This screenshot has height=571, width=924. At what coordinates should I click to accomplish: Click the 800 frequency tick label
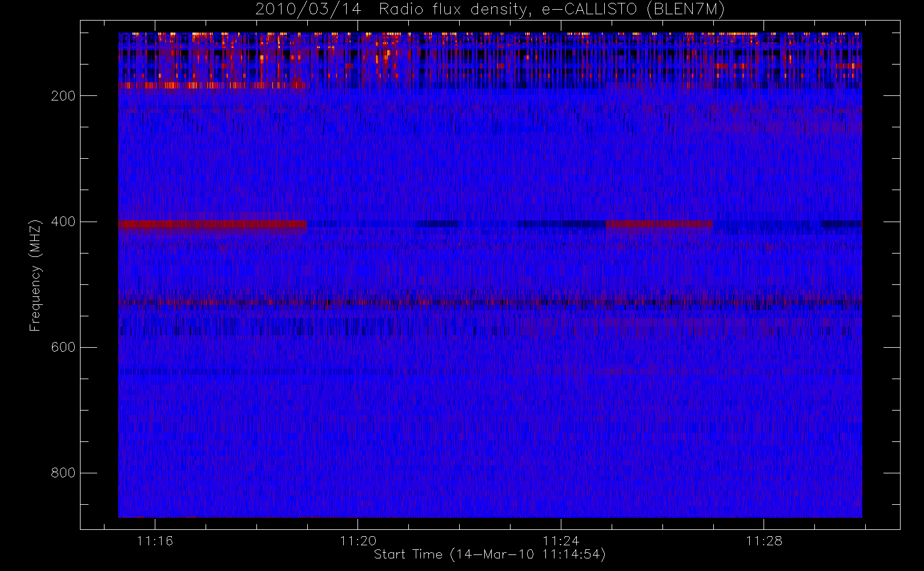pos(63,473)
